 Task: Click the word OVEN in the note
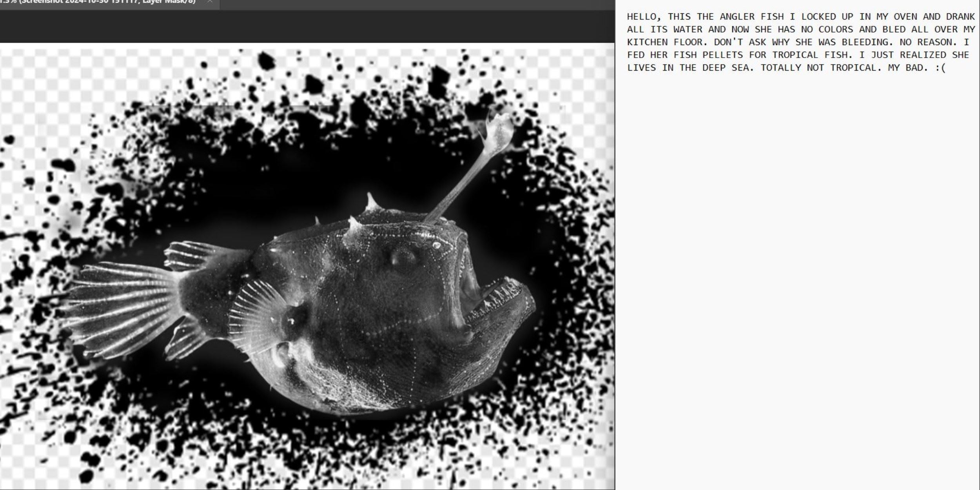[x=906, y=17]
